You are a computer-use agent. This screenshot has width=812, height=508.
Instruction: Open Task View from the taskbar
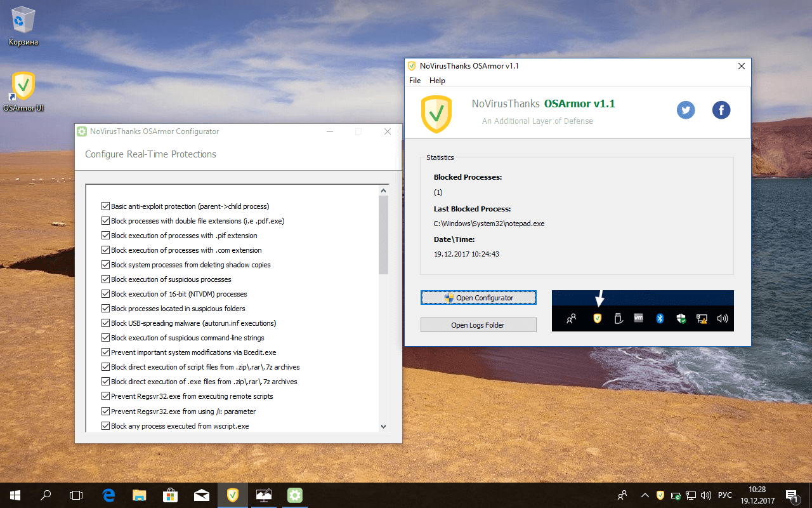[x=76, y=495]
